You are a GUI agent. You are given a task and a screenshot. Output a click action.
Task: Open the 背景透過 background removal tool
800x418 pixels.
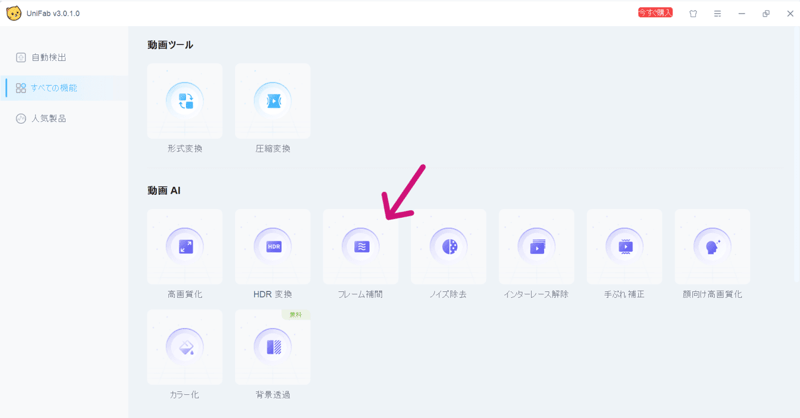(273, 347)
